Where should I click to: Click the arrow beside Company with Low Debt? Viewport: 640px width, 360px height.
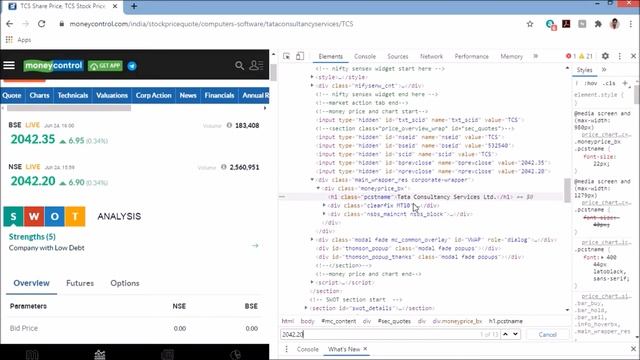pos(255,246)
